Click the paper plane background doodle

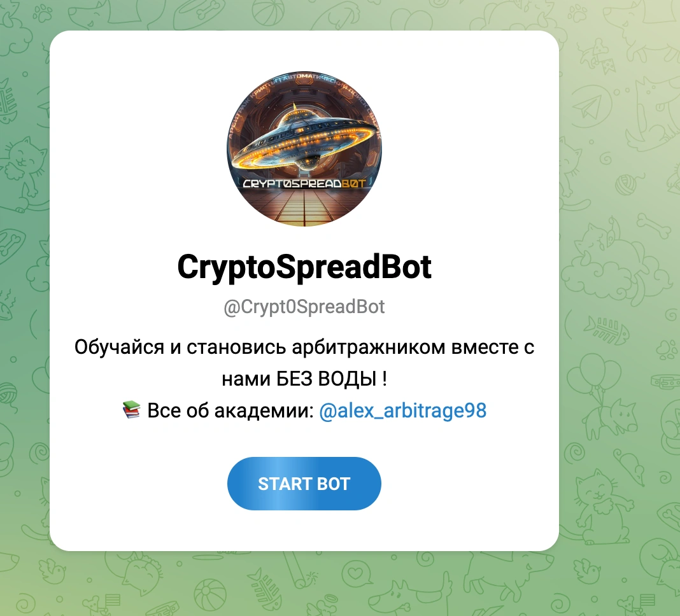tap(591, 105)
